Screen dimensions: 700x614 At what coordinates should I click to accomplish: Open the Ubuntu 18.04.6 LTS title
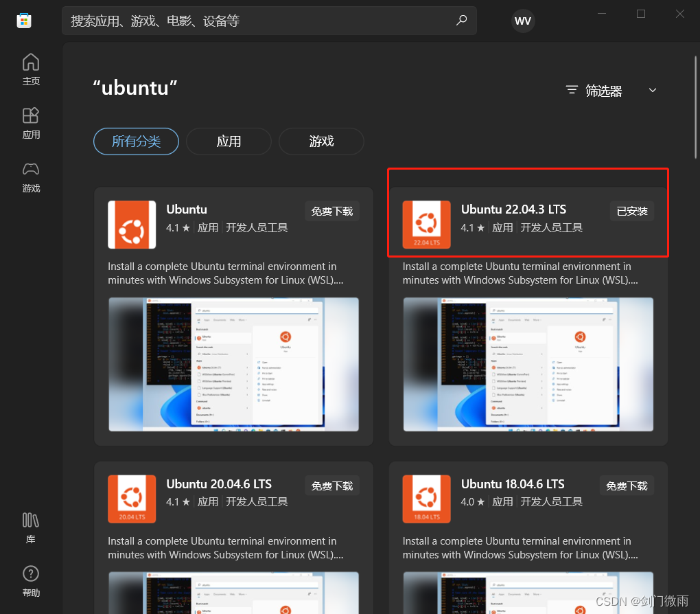pyautogui.click(x=513, y=484)
